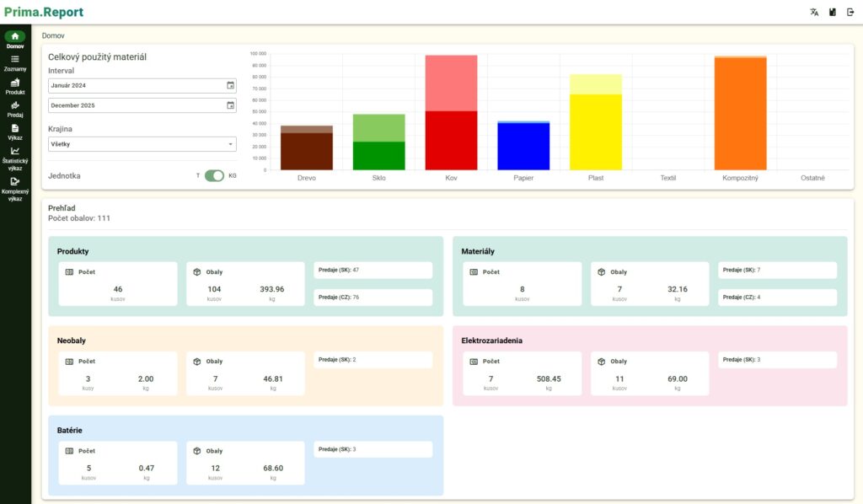Click the Domov home sidebar item
The height and width of the screenshot is (504, 863).
pyautogui.click(x=15, y=40)
